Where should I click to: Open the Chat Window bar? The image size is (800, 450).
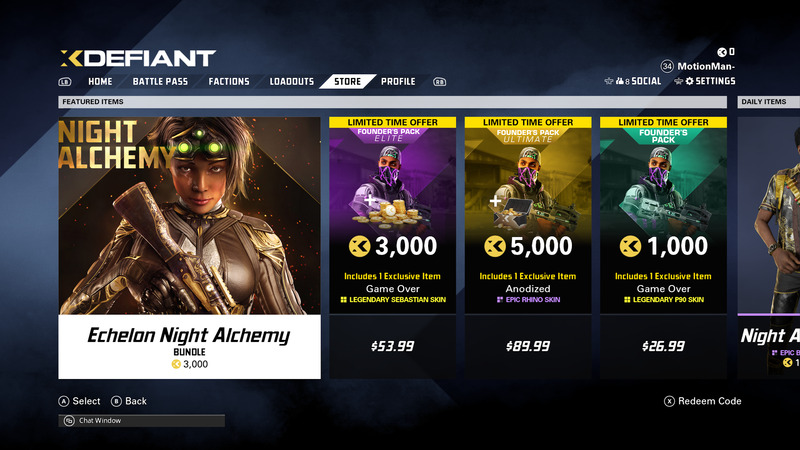pyautogui.click(x=141, y=421)
